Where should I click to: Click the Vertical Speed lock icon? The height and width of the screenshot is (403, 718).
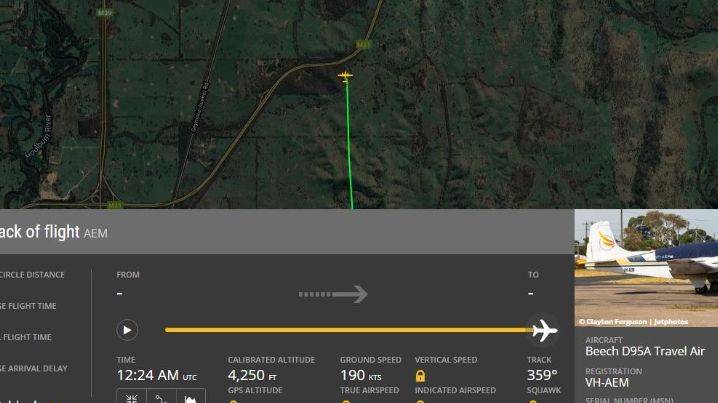[420, 376]
